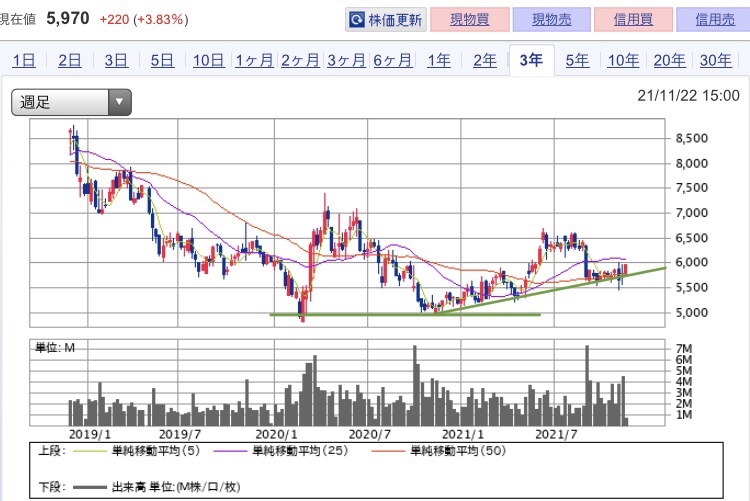Viewport: 750px width, 501px height.
Task: Show the 1ヶ月 chart range
Action: pyautogui.click(x=254, y=60)
